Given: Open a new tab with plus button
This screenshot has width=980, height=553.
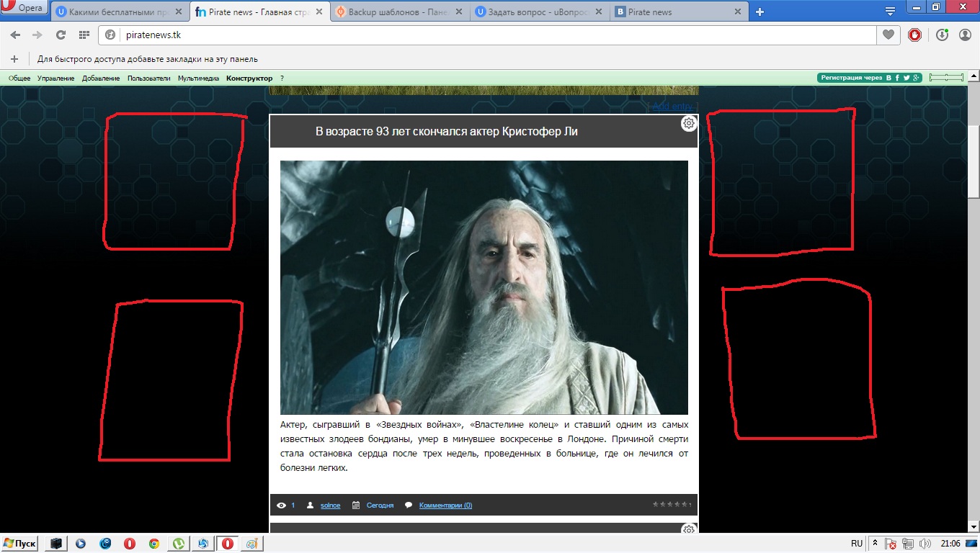Looking at the screenshot, I should pos(759,12).
